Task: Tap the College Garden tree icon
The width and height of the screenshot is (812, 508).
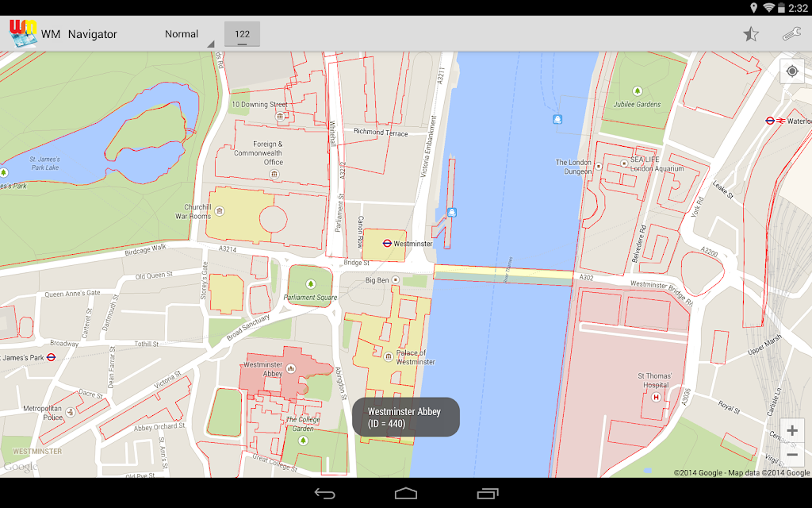Action: [303, 441]
